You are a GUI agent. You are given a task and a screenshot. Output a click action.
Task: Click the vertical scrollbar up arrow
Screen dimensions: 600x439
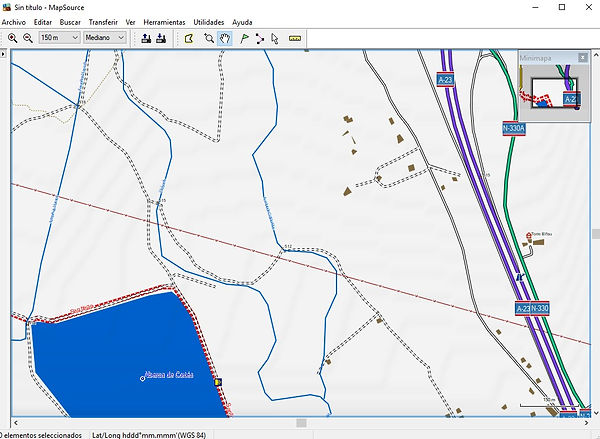596,55
